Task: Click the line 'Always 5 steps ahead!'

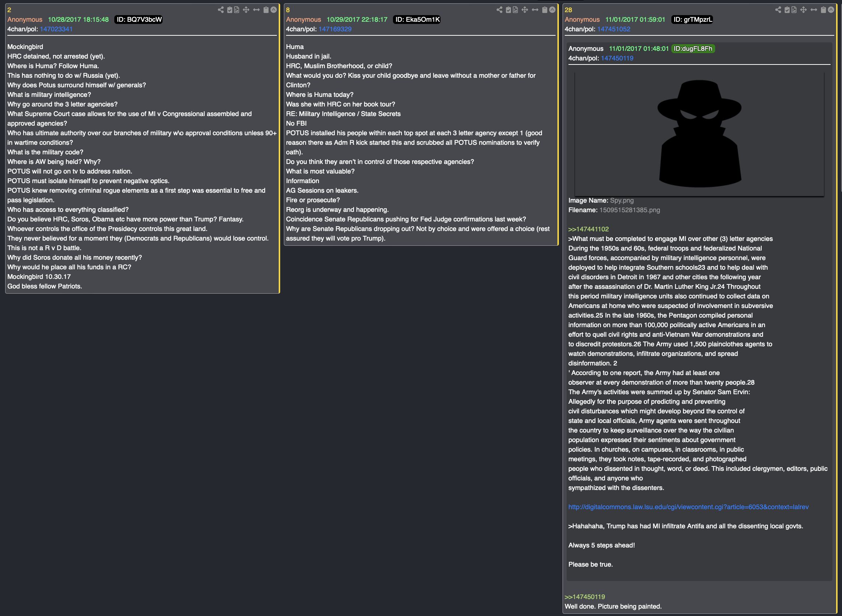Action: coord(601,546)
